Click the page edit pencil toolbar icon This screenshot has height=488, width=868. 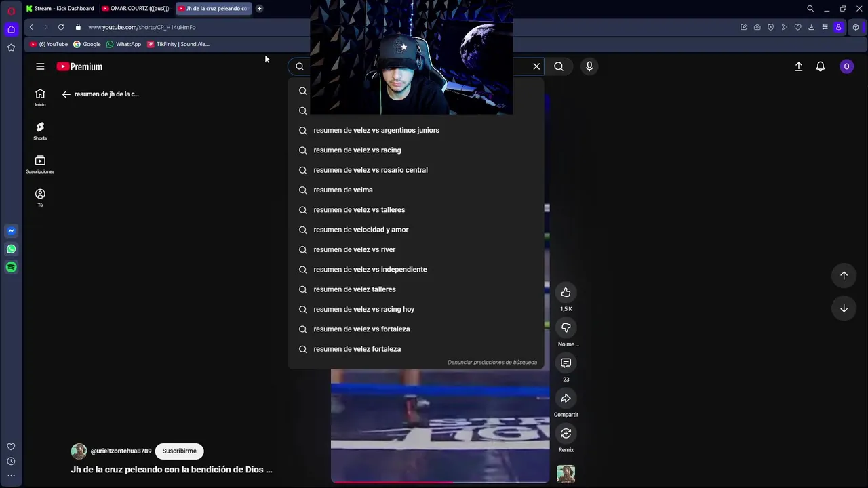[x=744, y=27]
